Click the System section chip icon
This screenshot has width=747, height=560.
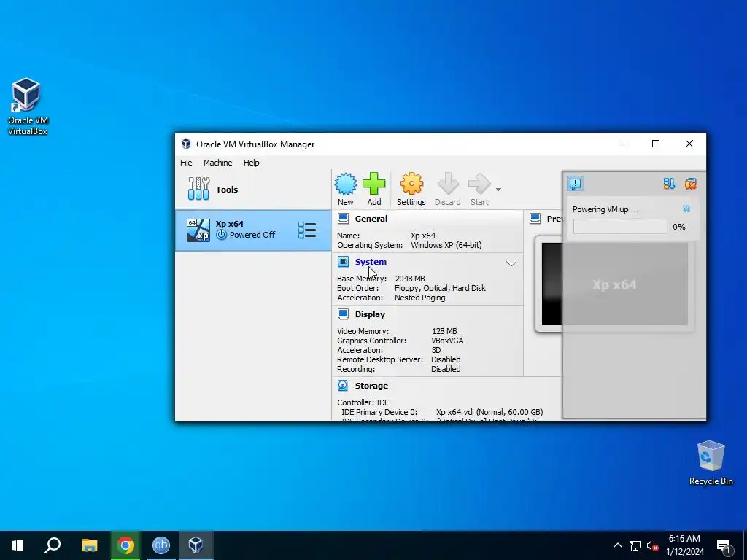point(343,262)
